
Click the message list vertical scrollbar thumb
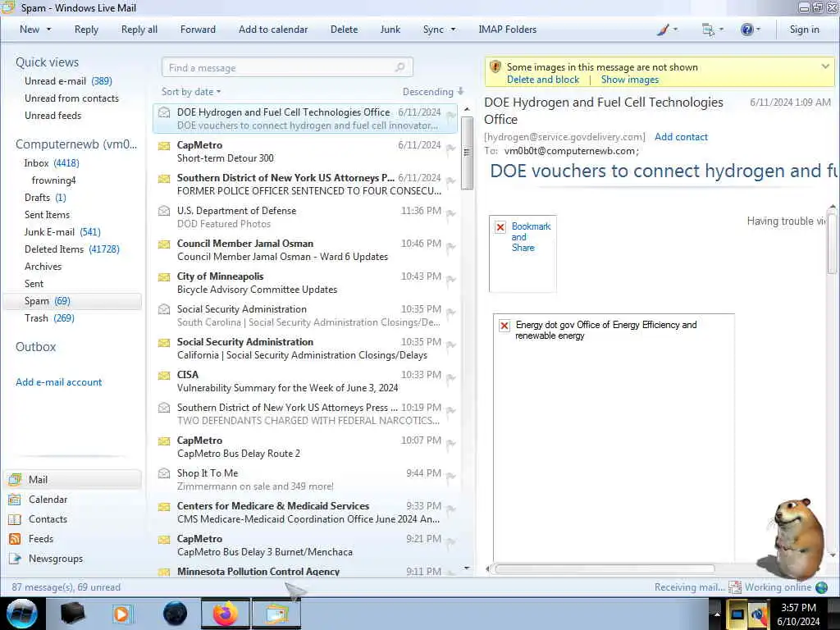pos(467,153)
